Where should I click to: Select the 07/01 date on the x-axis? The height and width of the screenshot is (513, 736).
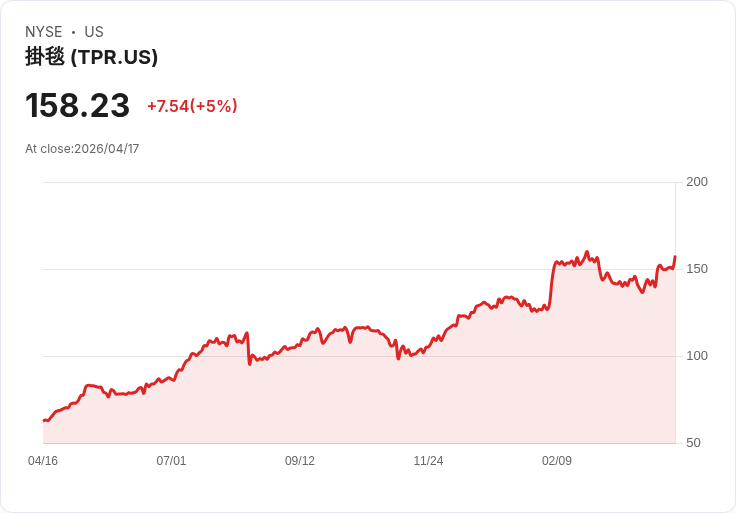click(x=171, y=461)
